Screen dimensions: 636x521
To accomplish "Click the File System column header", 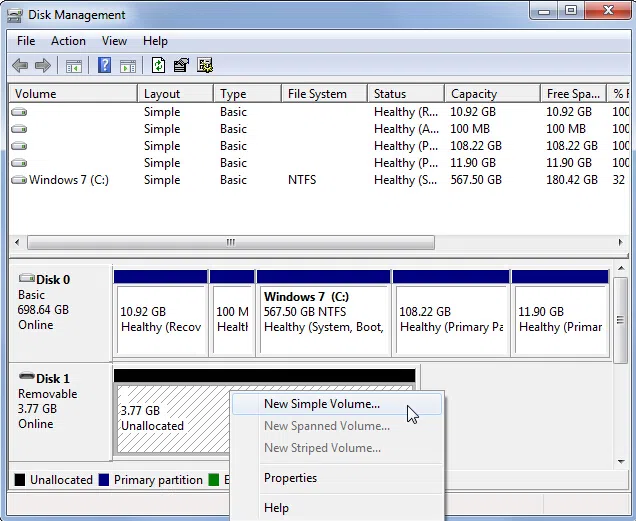I will [317, 94].
